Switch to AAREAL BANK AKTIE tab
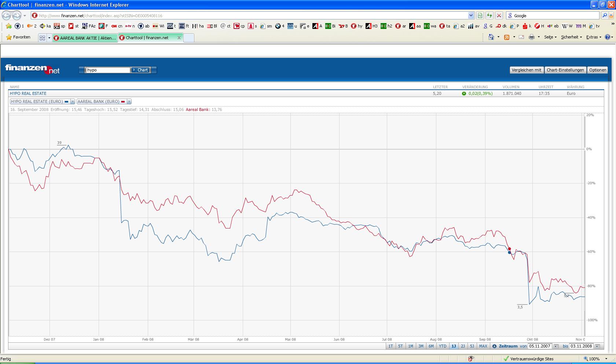 point(85,38)
